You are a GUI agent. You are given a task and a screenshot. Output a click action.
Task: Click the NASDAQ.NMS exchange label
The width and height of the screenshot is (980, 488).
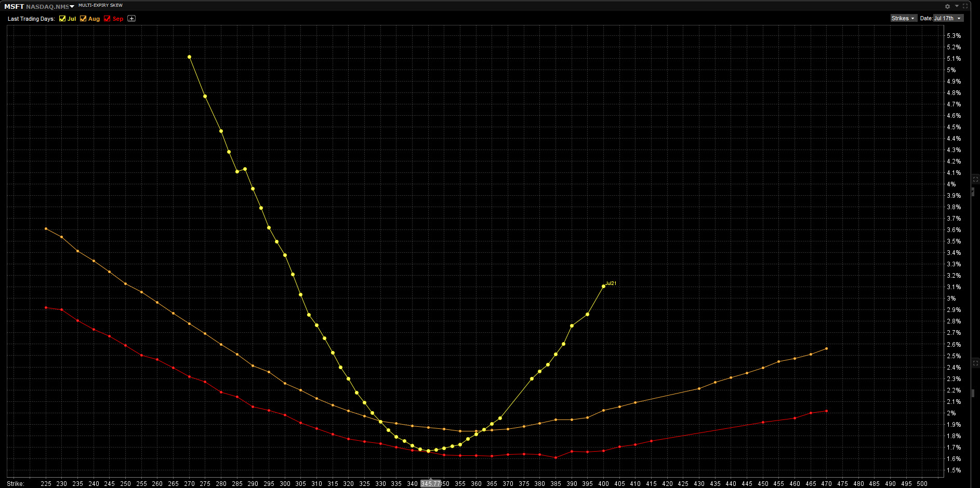47,7
